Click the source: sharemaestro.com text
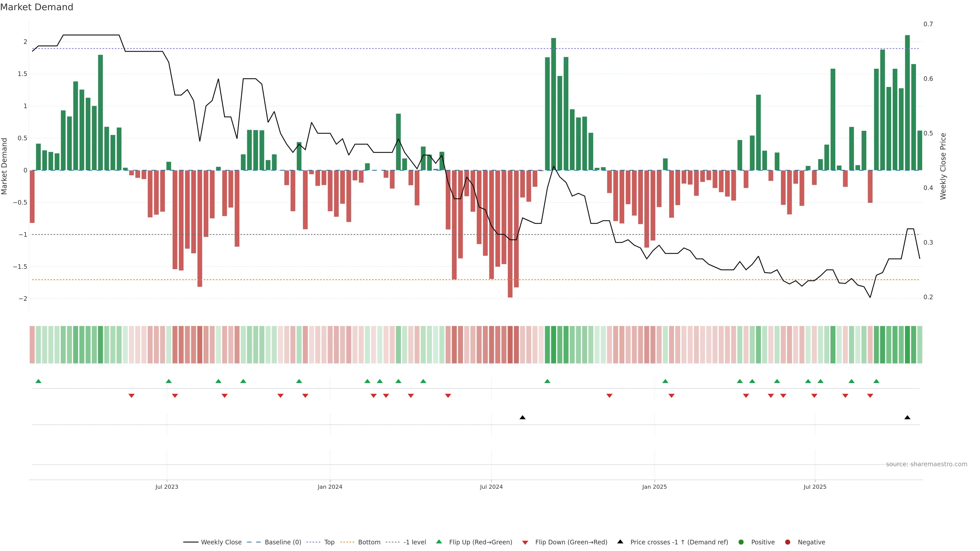The image size is (980, 551). coord(926,464)
